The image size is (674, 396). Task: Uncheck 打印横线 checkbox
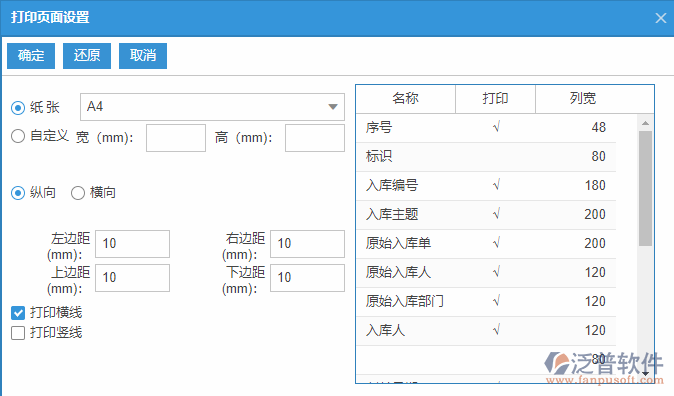pyautogui.click(x=18, y=313)
